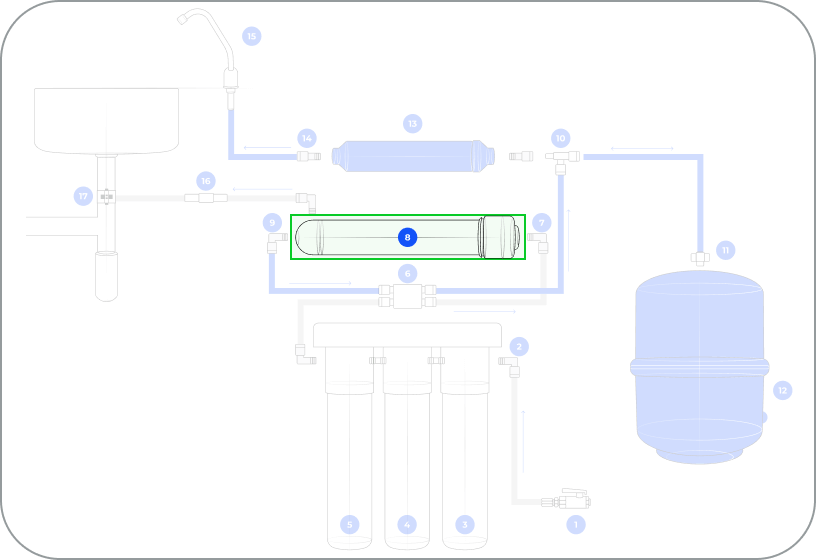Image resolution: width=816 pixels, height=560 pixels.
Task: Click marker 10 above the tee fitting
Action: (x=560, y=137)
